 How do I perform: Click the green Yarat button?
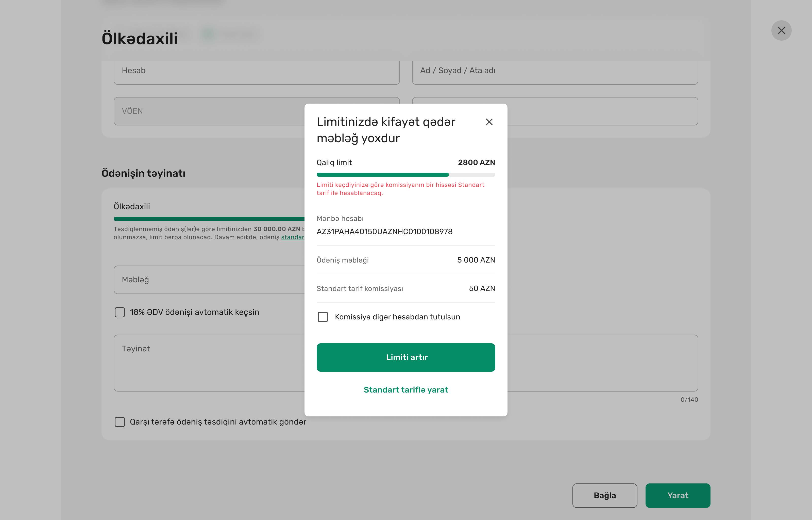[x=678, y=495]
